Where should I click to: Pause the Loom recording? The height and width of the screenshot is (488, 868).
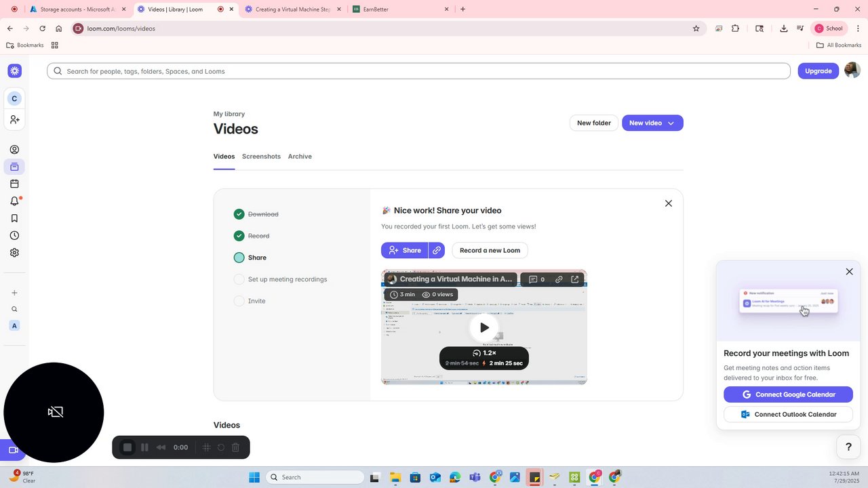[x=144, y=447]
